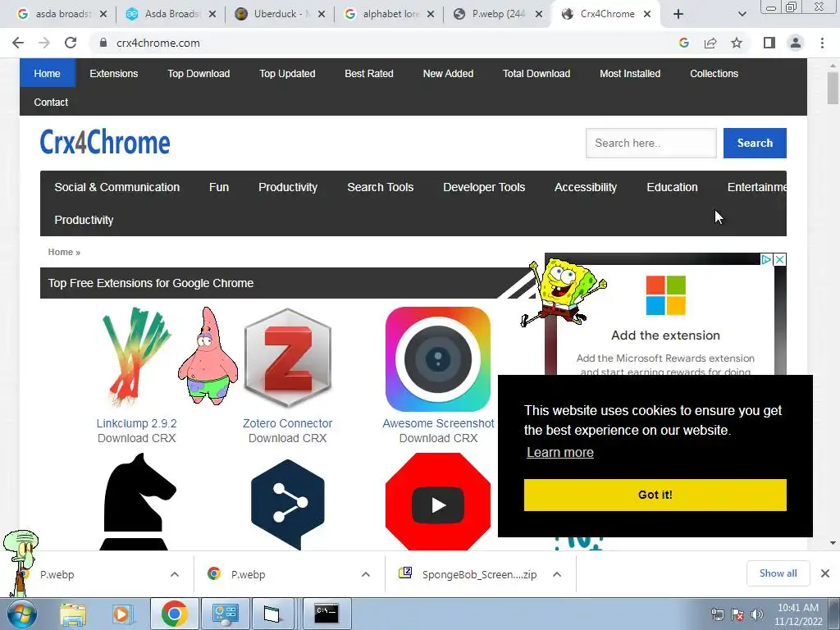This screenshot has width=840, height=630.
Task: Open the Zotero Connector link
Action: [288, 423]
